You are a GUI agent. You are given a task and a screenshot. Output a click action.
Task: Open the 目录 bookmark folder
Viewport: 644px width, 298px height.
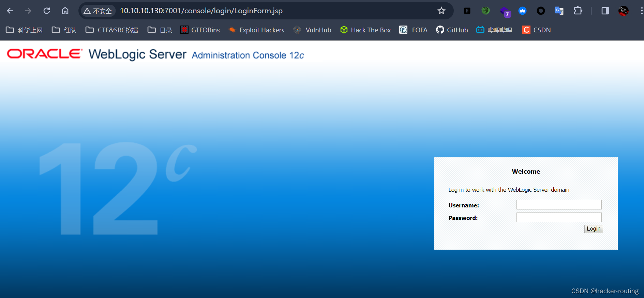click(160, 30)
